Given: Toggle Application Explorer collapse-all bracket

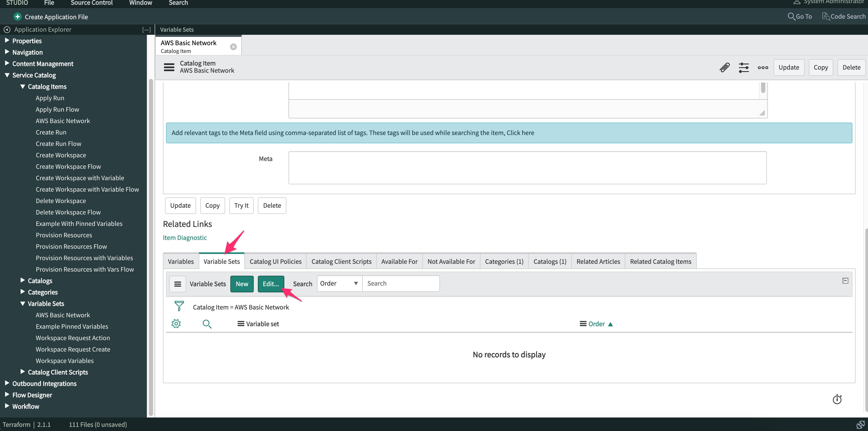Looking at the screenshot, I should 146,30.
